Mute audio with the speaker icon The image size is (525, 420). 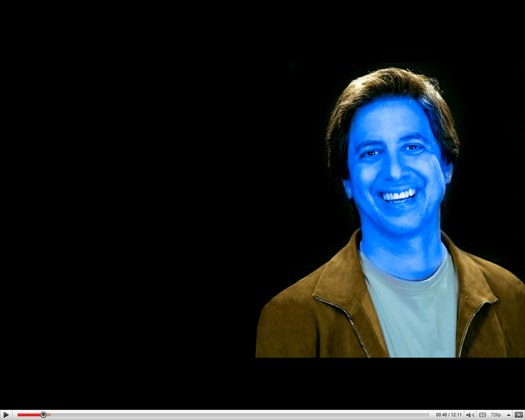(470, 415)
